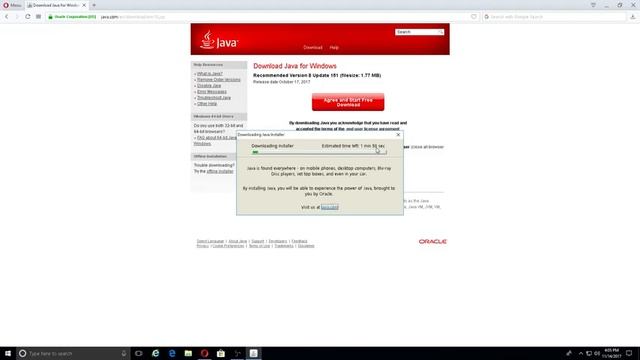
Task: Launch Internet Explorer from taskbar
Action: click(156, 353)
